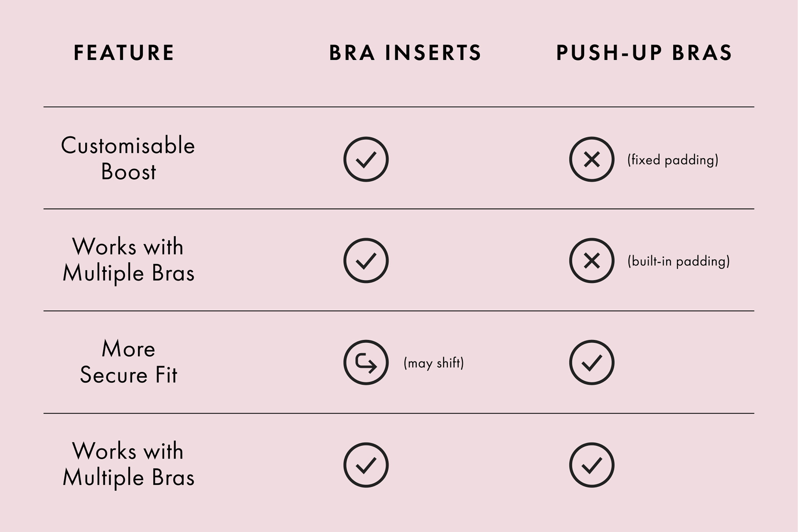The width and height of the screenshot is (798, 532).
Task: Click the '(may shift)' note
Action: [x=433, y=363]
